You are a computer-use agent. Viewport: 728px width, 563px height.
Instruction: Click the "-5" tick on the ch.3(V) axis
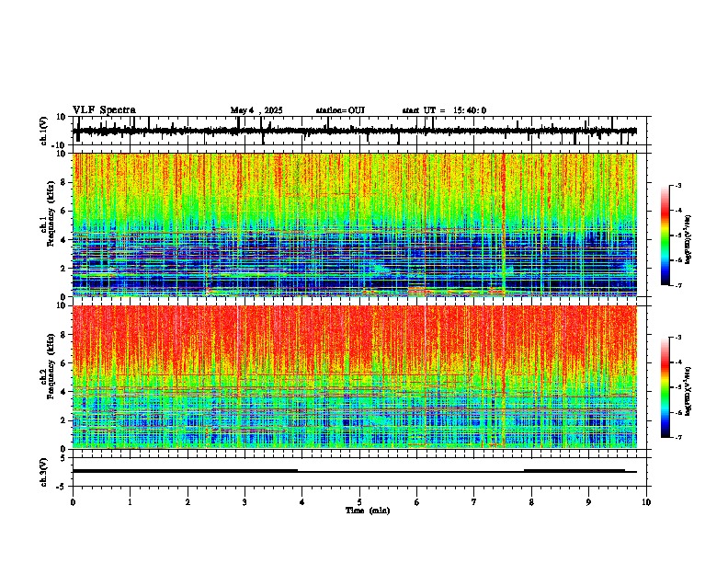63,487
